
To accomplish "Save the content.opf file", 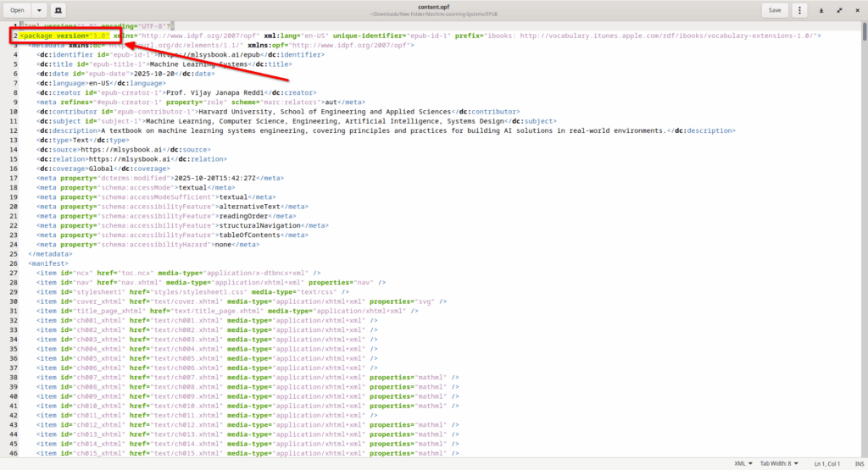I will tap(775, 10).
